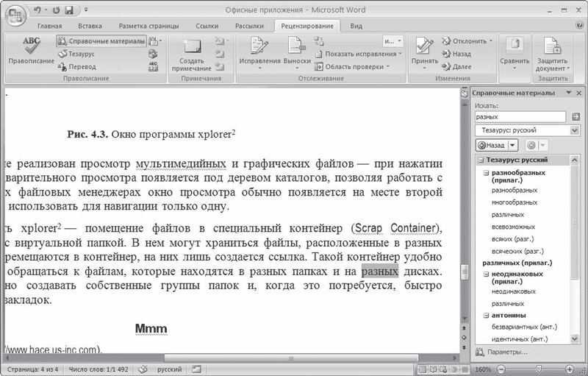The height and width of the screenshot is (376, 588).
Task: Run the Правописание spelling check
Action: click(x=31, y=51)
